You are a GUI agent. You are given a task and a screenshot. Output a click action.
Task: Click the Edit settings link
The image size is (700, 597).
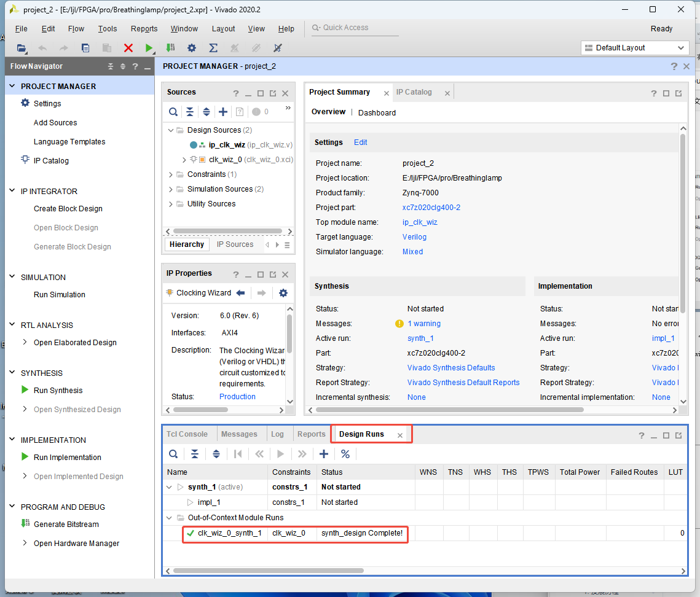point(360,142)
